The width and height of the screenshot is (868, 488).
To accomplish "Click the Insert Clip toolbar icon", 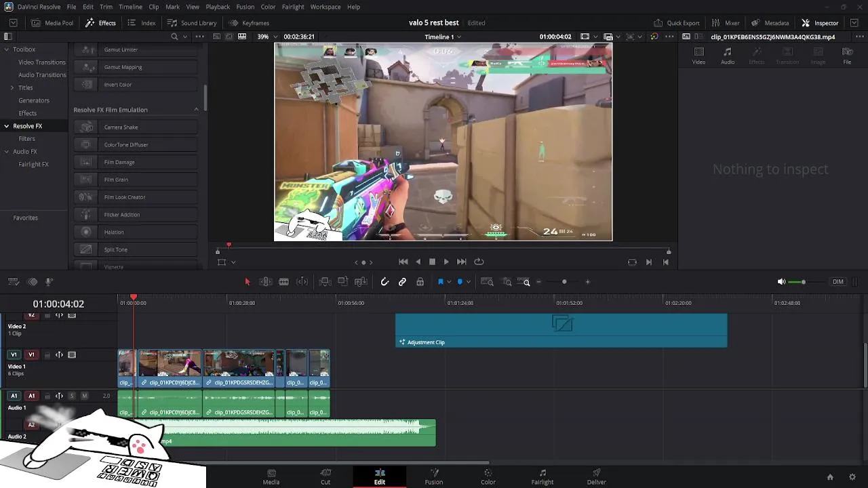I will coord(325,282).
